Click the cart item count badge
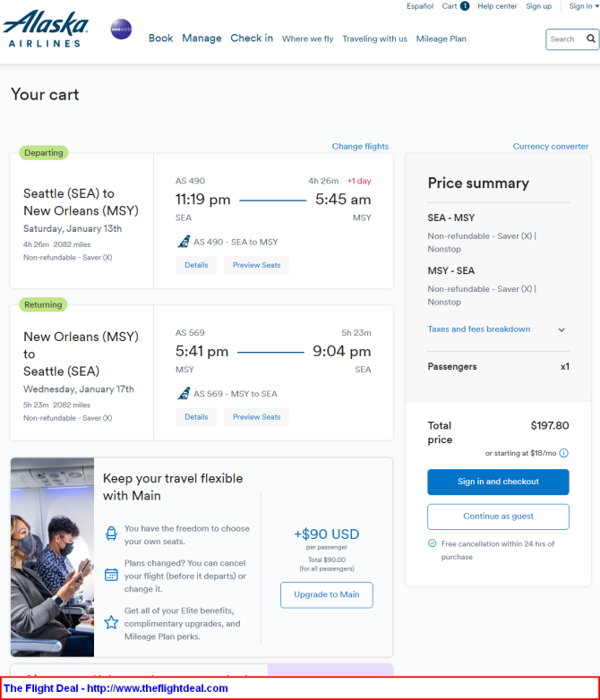Screen dimensions: 600x700 click(x=465, y=6)
